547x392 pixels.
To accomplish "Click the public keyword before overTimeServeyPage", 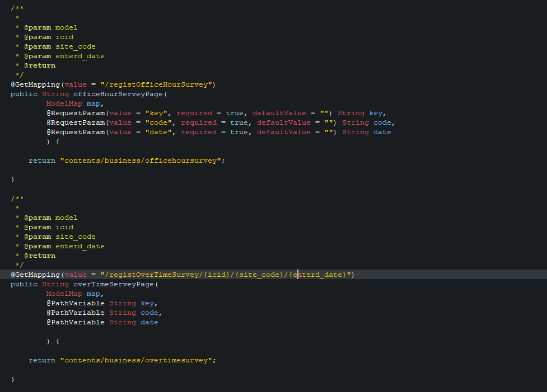I will point(24,284).
